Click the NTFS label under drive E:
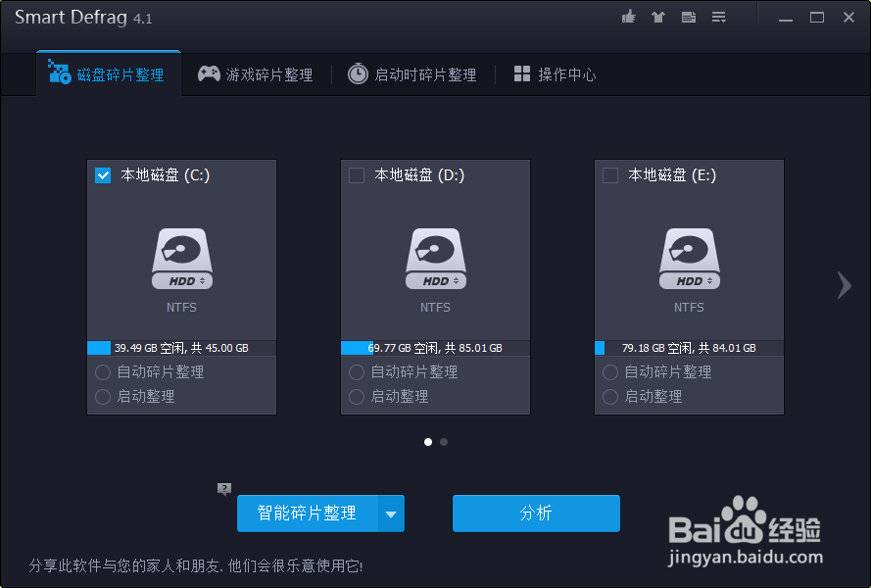 [x=690, y=308]
